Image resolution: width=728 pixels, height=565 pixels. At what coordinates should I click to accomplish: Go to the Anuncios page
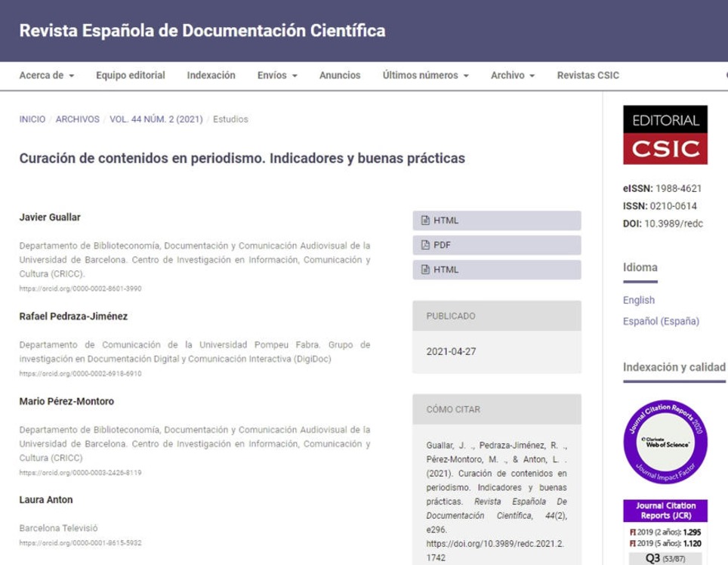click(340, 76)
